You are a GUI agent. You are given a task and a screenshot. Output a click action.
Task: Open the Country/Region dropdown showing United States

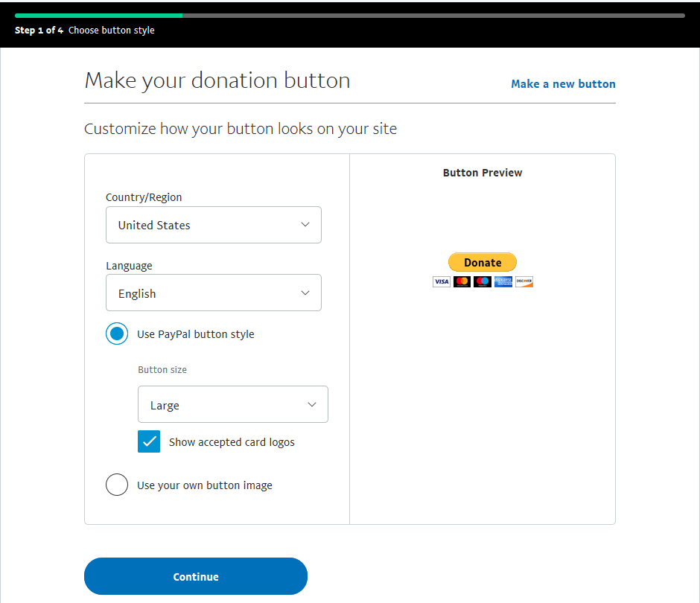pyautogui.click(x=214, y=225)
